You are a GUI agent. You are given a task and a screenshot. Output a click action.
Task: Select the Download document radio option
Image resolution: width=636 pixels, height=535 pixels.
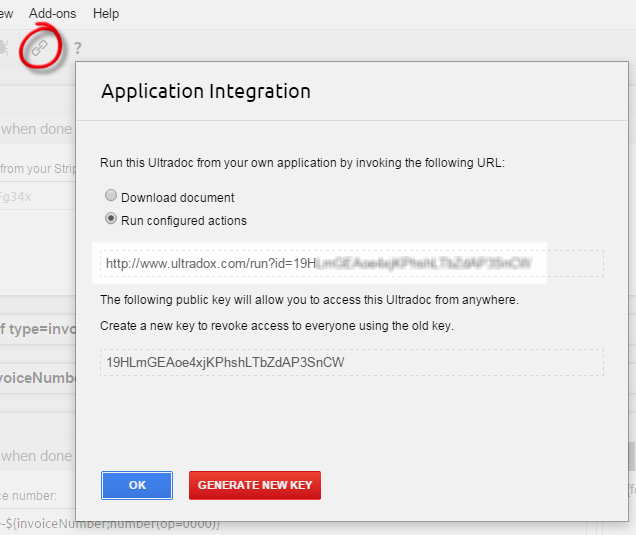click(x=111, y=196)
